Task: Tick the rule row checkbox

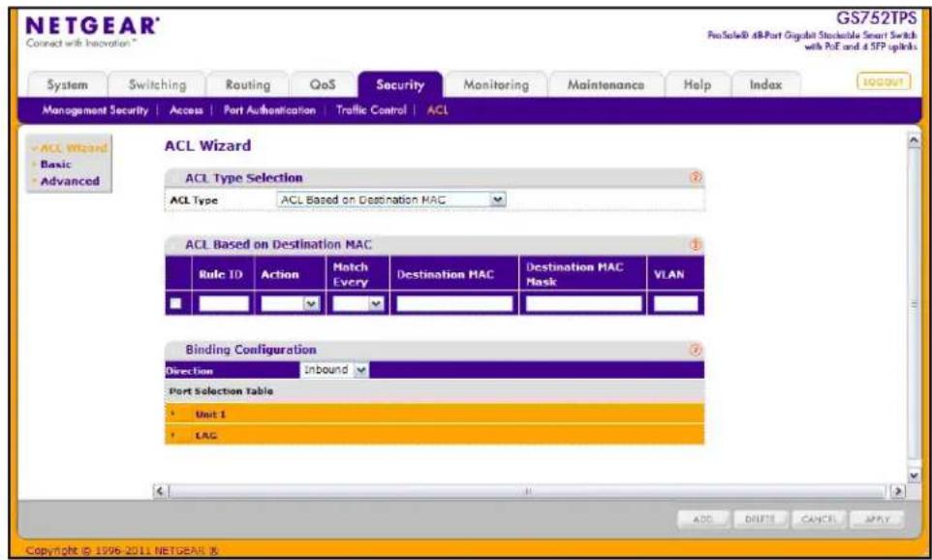Action: [x=175, y=304]
